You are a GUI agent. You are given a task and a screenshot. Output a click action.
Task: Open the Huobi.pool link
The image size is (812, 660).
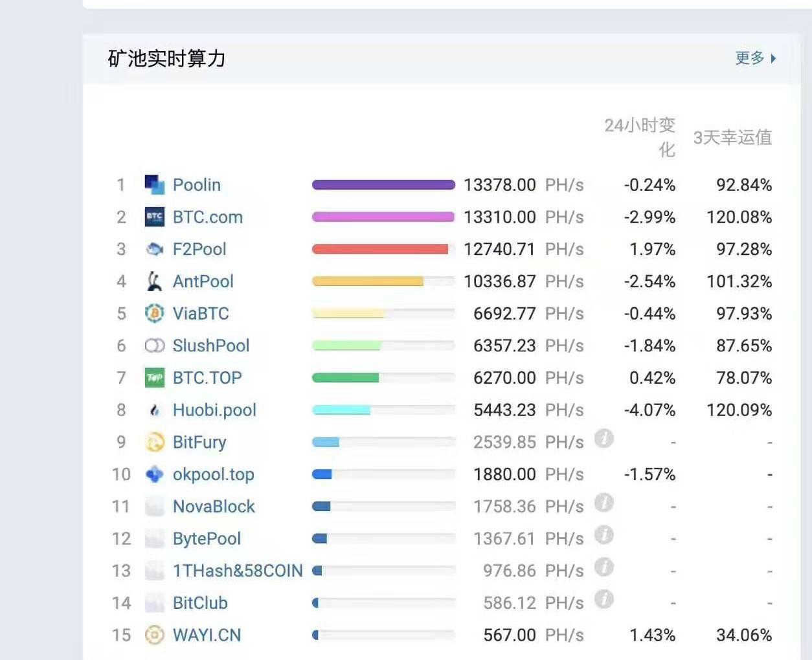[x=214, y=410]
